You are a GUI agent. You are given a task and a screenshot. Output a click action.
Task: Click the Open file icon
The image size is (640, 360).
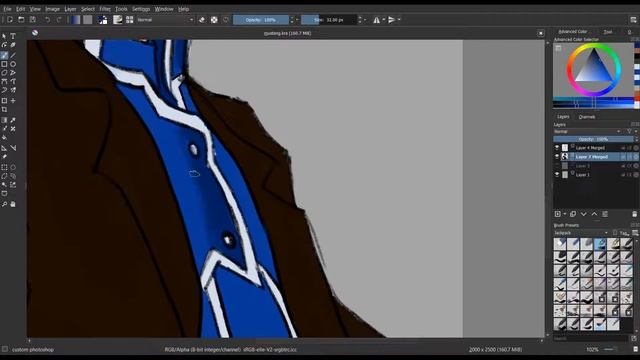pos(21,20)
